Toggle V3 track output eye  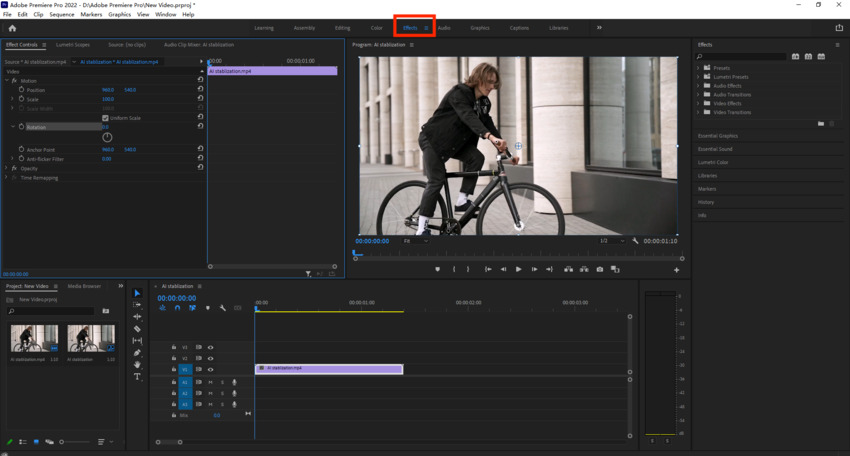tap(210, 348)
